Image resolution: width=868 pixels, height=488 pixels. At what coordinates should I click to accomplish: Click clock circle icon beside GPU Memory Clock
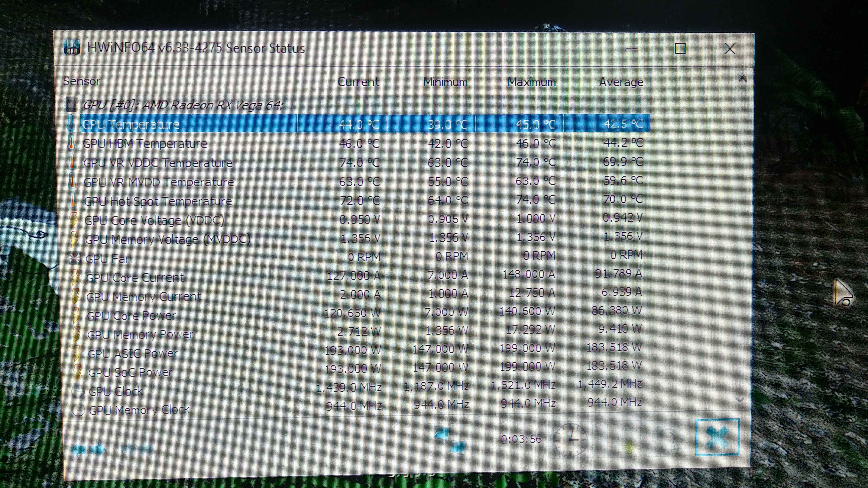click(x=79, y=410)
